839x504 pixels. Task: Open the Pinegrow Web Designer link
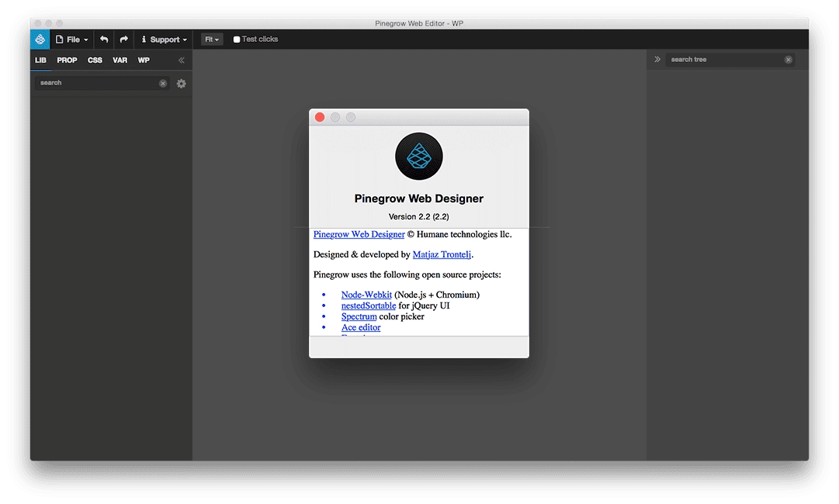click(359, 234)
